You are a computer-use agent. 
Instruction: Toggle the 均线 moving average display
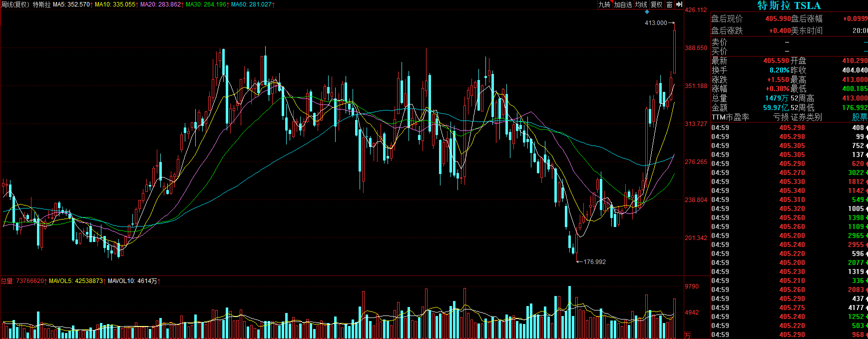point(641,4)
